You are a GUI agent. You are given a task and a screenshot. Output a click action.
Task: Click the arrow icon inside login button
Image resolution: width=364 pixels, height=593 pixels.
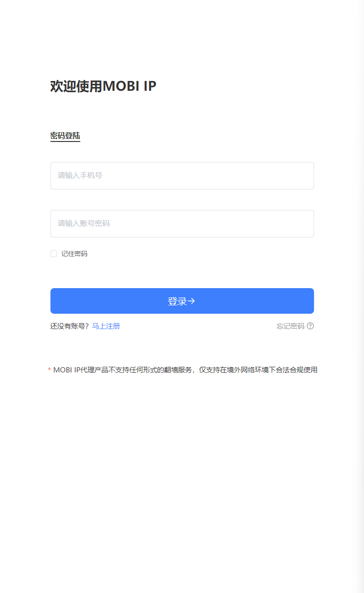coord(191,301)
